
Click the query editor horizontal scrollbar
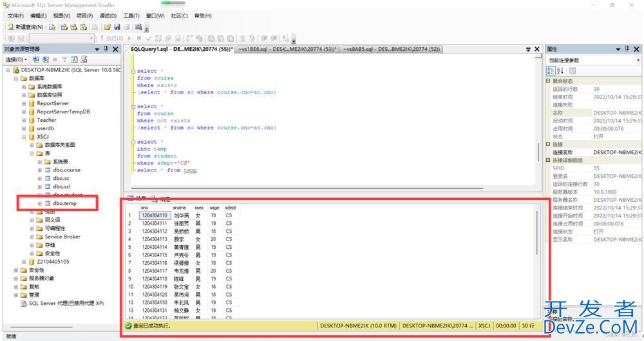(308, 188)
